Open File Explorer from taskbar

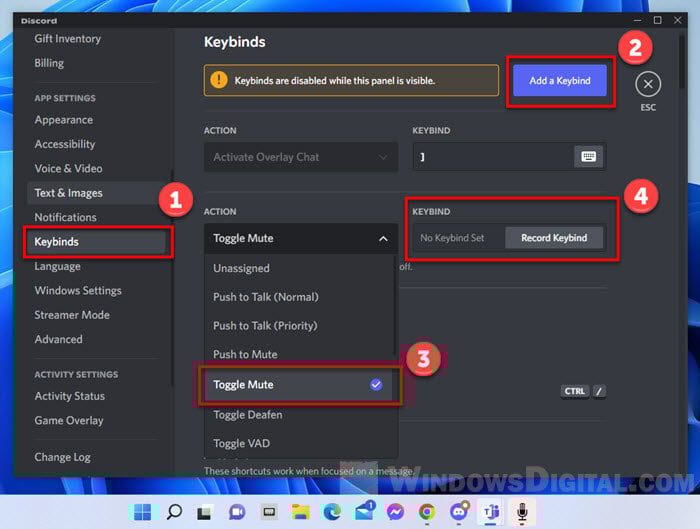click(x=300, y=512)
